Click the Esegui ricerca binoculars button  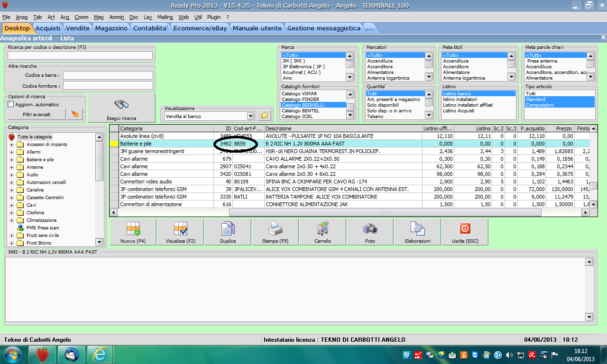click(122, 109)
